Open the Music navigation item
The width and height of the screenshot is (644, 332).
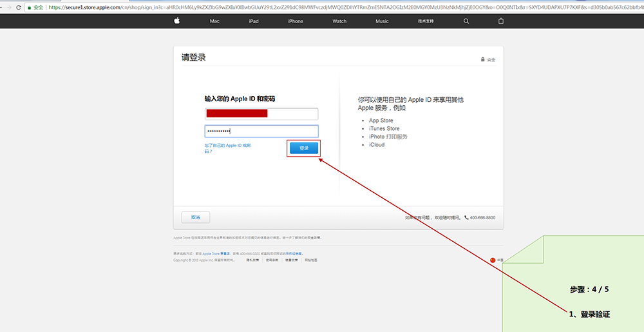[x=382, y=21]
